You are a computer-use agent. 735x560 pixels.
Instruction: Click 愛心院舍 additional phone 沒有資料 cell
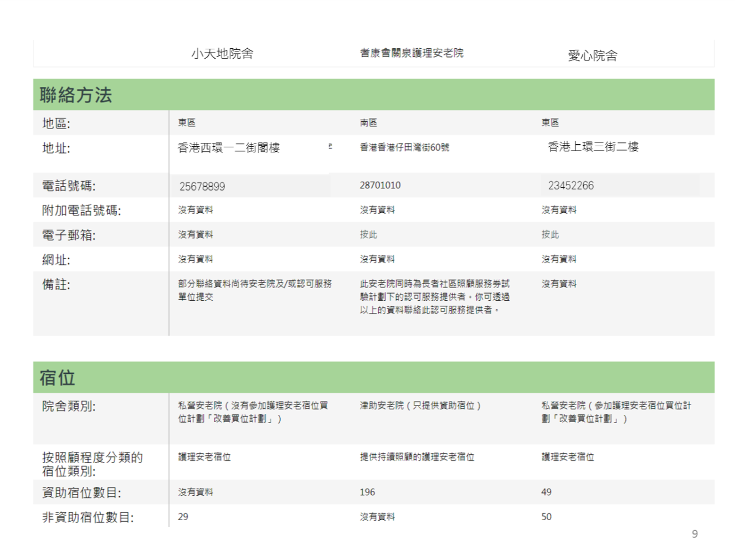(x=559, y=210)
